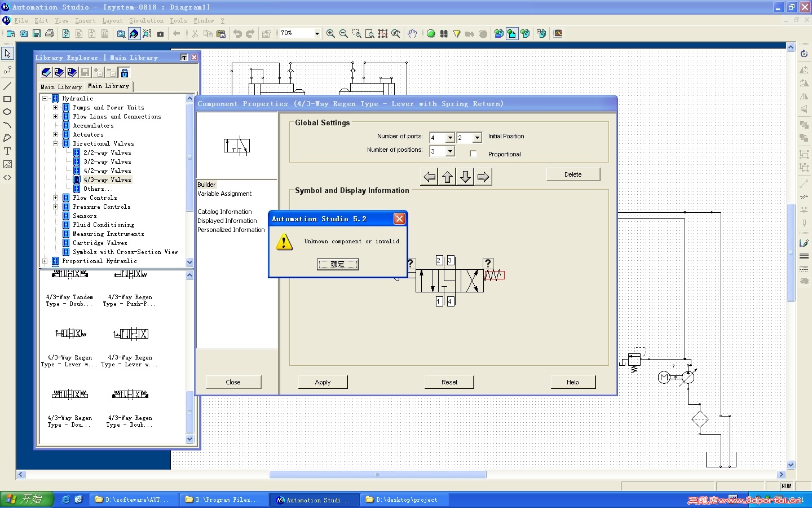This screenshot has width=812, height=508.
Task: Select the Line drawing tool
Action: [x=7, y=86]
